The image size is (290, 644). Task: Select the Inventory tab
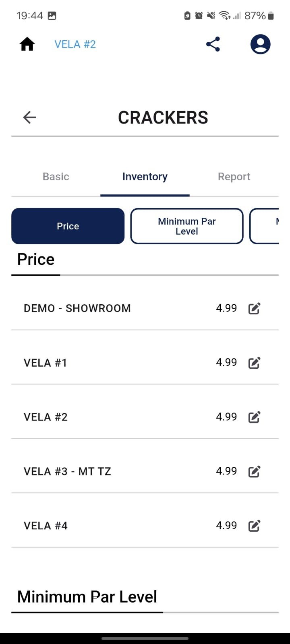pos(145,177)
